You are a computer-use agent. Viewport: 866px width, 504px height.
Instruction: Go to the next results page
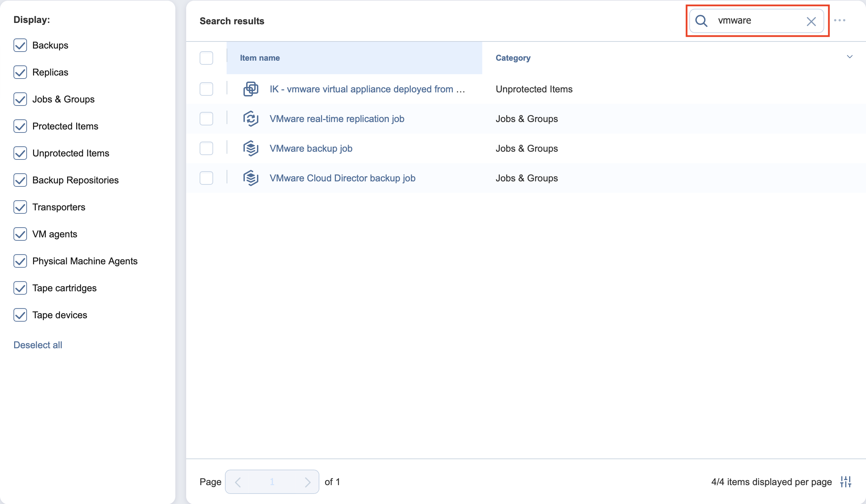[307, 482]
